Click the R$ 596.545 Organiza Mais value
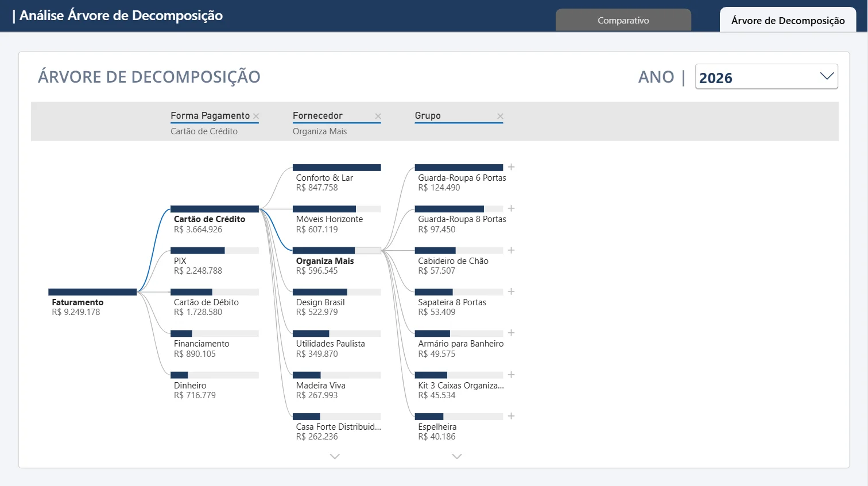The height and width of the screenshot is (486, 868). [317, 271]
